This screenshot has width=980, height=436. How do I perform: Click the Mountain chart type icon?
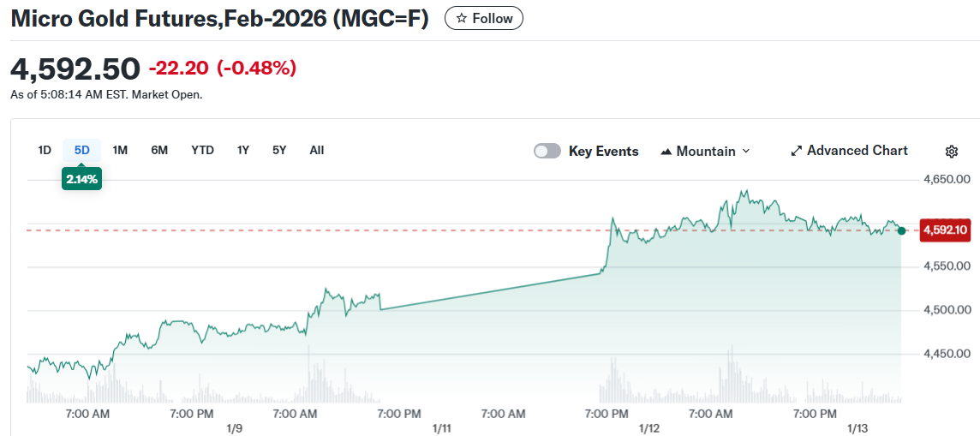coord(666,152)
